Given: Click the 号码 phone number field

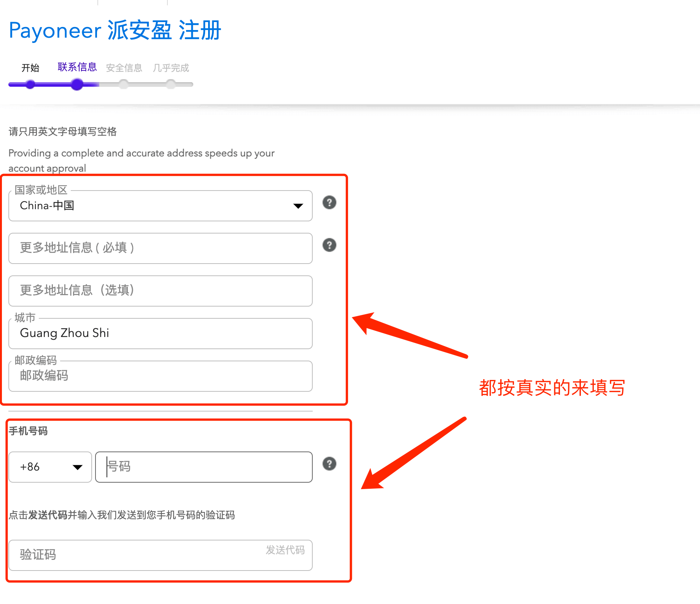Looking at the screenshot, I should click(204, 467).
